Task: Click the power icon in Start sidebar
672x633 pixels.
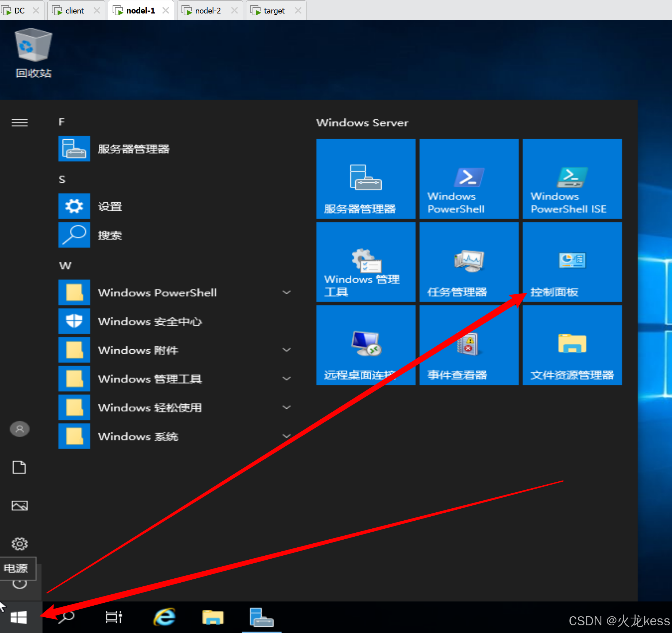Action: (20, 583)
